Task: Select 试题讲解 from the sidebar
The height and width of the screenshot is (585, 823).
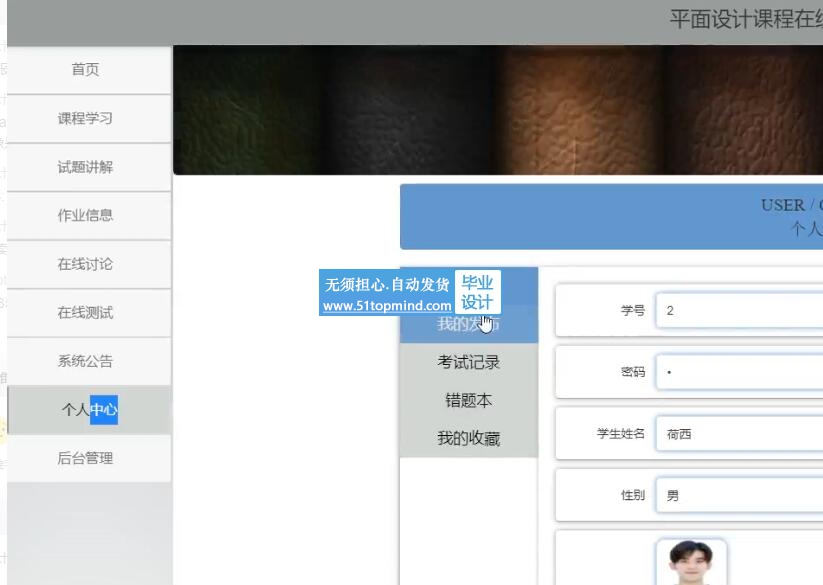Action: coord(89,167)
